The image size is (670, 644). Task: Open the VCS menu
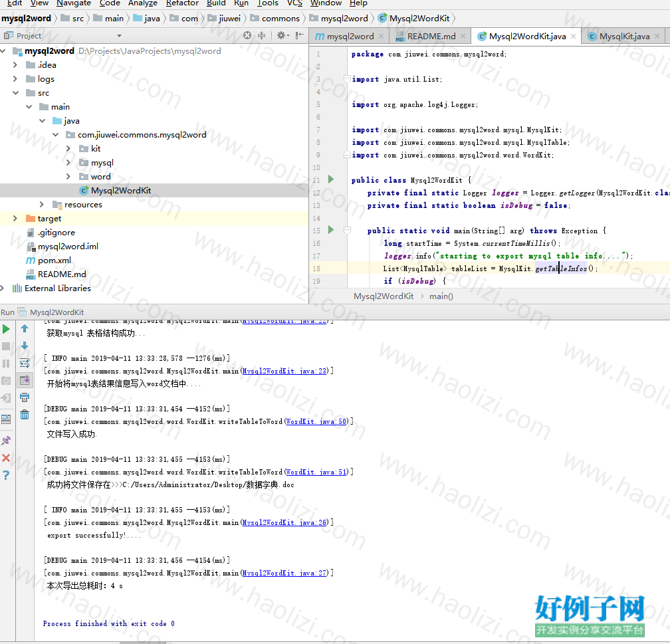(x=295, y=3)
